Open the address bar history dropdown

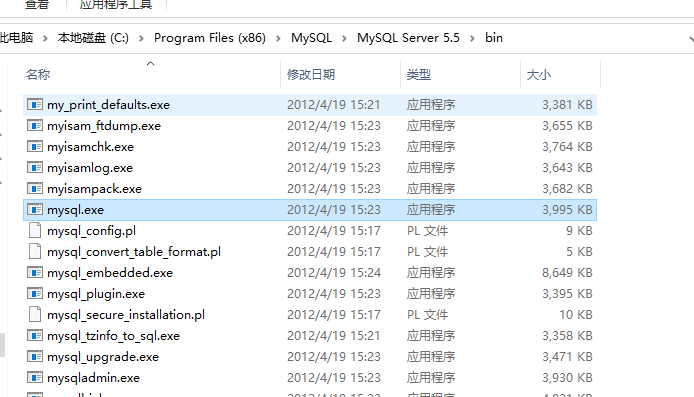[x=691, y=39]
